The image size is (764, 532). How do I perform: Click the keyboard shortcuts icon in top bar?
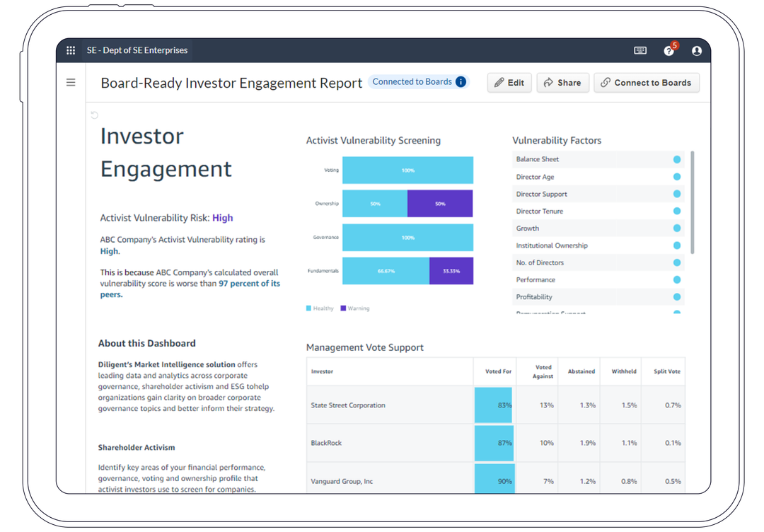tap(640, 50)
